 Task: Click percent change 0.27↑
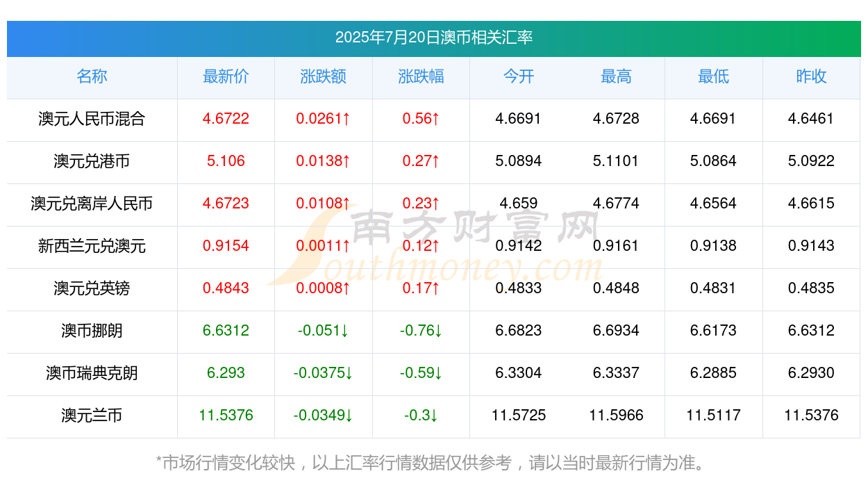[421, 161]
